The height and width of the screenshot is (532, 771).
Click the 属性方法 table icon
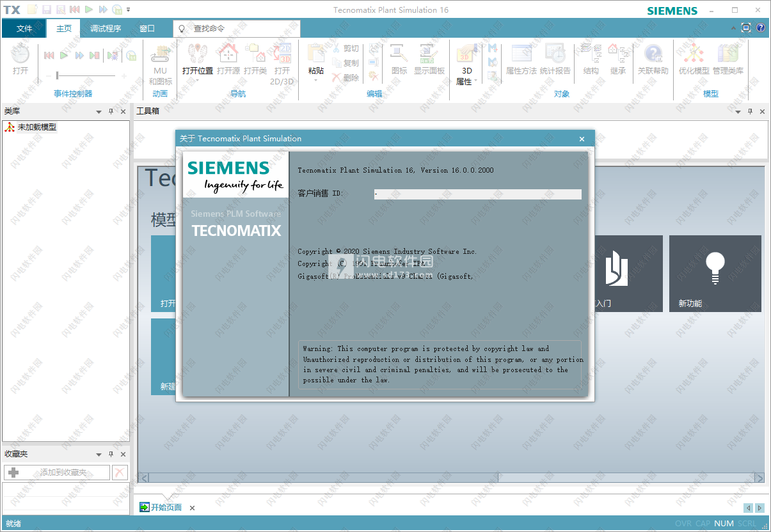pyautogui.click(x=521, y=54)
